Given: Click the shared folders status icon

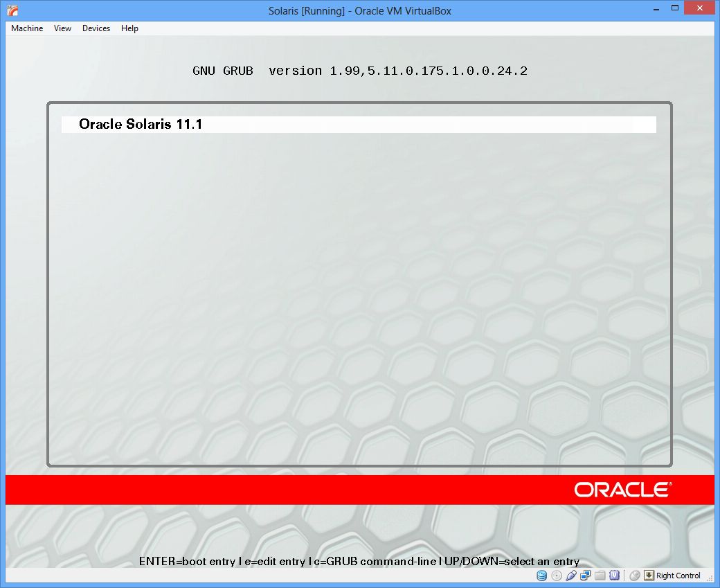Looking at the screenshot, I should pyautogui.click(x=600, y=575).
